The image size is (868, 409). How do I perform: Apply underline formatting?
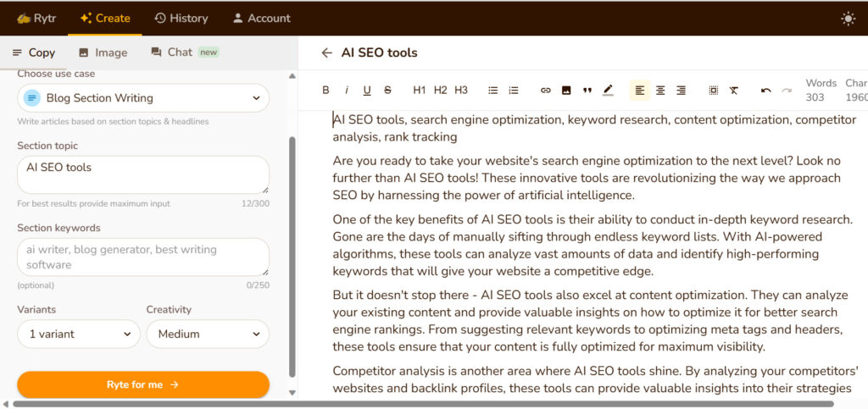367,90
